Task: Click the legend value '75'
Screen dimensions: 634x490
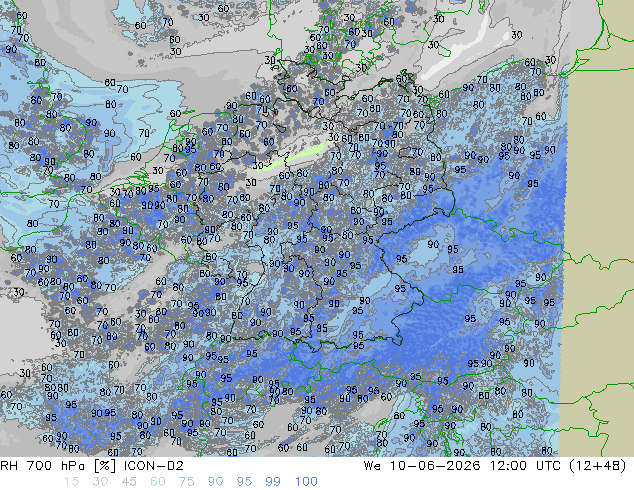Action: pyautogui.click(x=186, y=482)
